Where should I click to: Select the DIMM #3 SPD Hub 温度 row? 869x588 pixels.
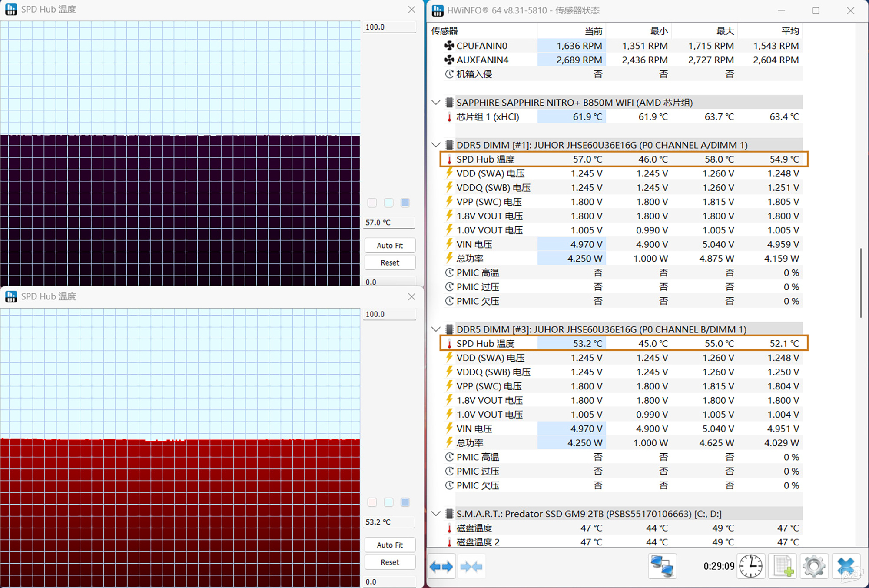pyautogui.click(x=485, y=343)
